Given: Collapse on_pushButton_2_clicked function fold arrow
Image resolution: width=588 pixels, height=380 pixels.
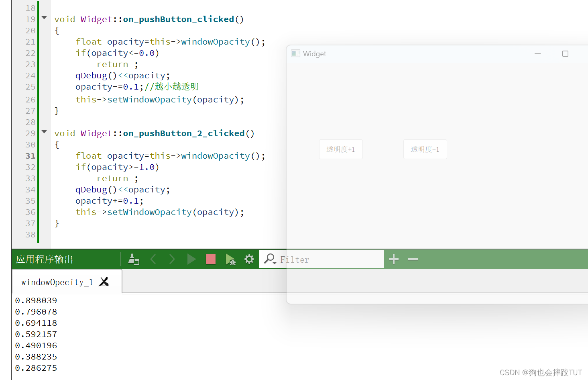Looking at the screenshot, I should [44, 132].
